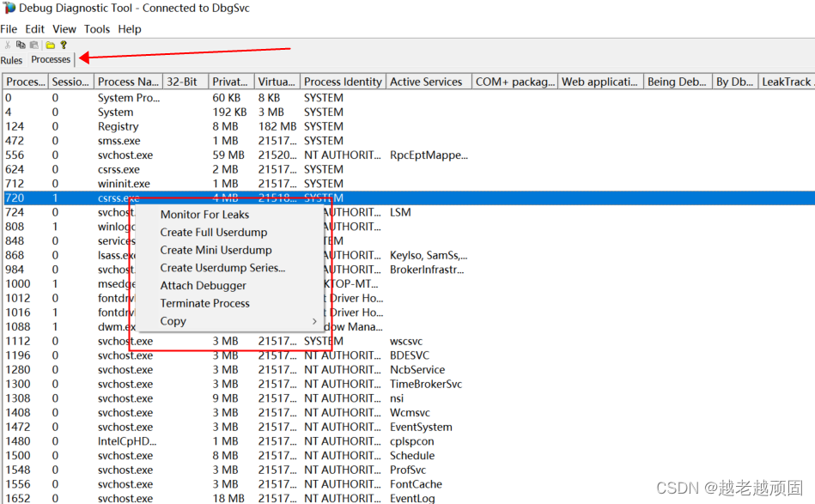Click the 182 MB virtual bytes cell
This screenshot has height=504, width=815.
[277, 126]
